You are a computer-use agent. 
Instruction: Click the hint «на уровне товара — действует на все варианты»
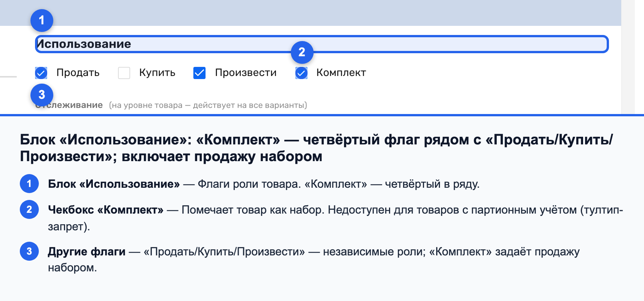pos(208,105)
